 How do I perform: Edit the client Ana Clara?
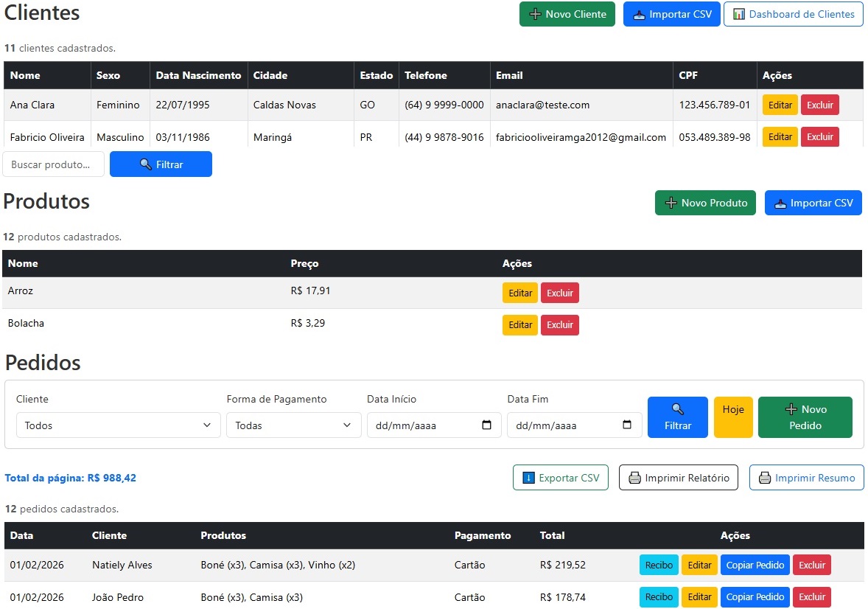point(780,105)
